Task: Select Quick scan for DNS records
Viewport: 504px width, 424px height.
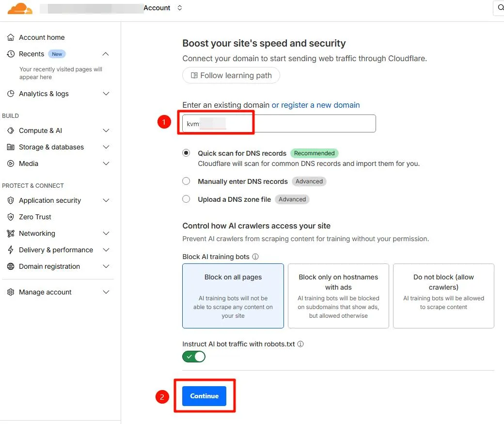Action: (x=186, y=153)
